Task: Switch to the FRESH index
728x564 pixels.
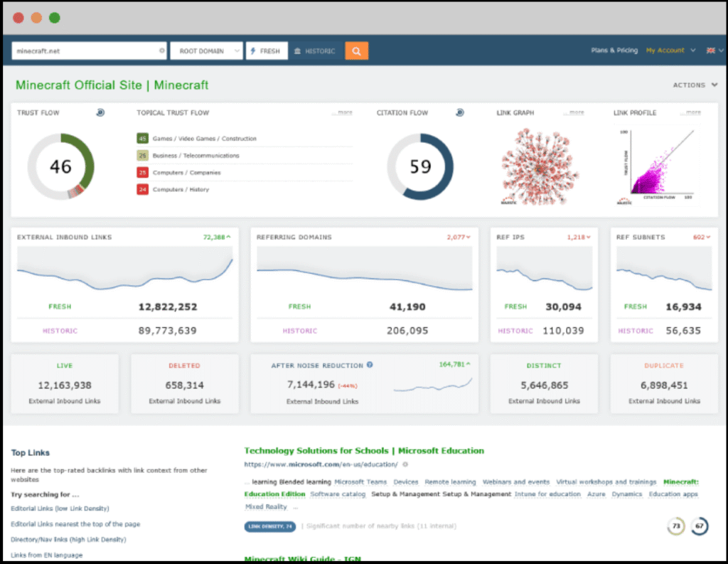Action: tap(266, 50)
